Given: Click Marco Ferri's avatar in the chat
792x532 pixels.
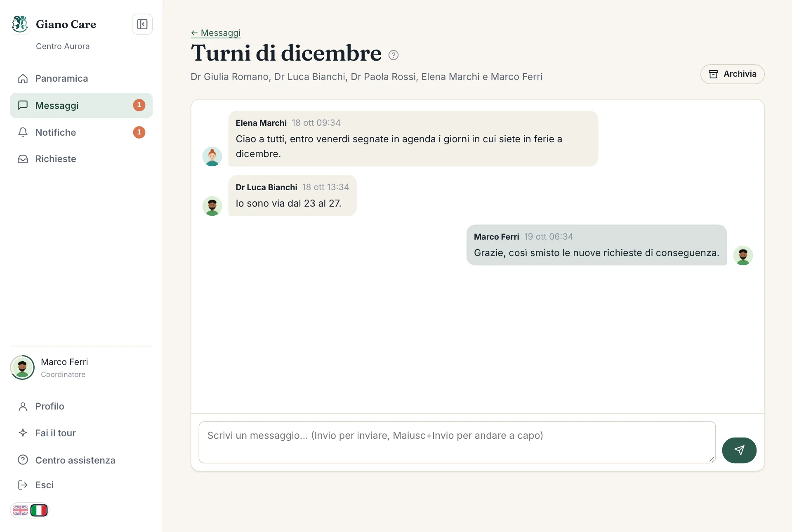Looking at the screenshot, I should pos(743,256).
